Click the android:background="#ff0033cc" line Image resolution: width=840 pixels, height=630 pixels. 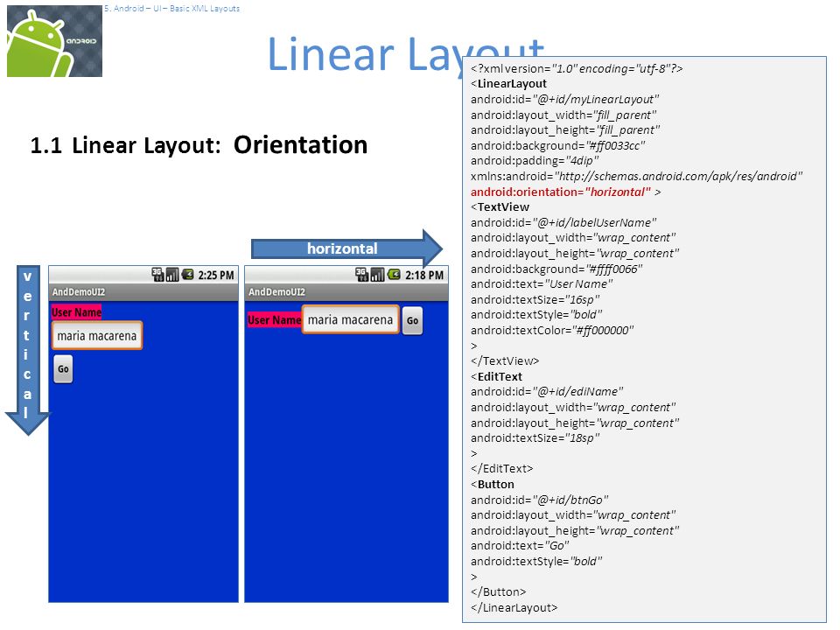tap(557, 146)
